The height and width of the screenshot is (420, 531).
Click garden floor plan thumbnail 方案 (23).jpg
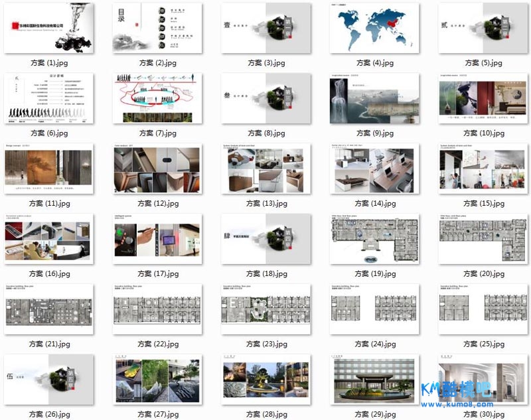click(x=265, y=309)
